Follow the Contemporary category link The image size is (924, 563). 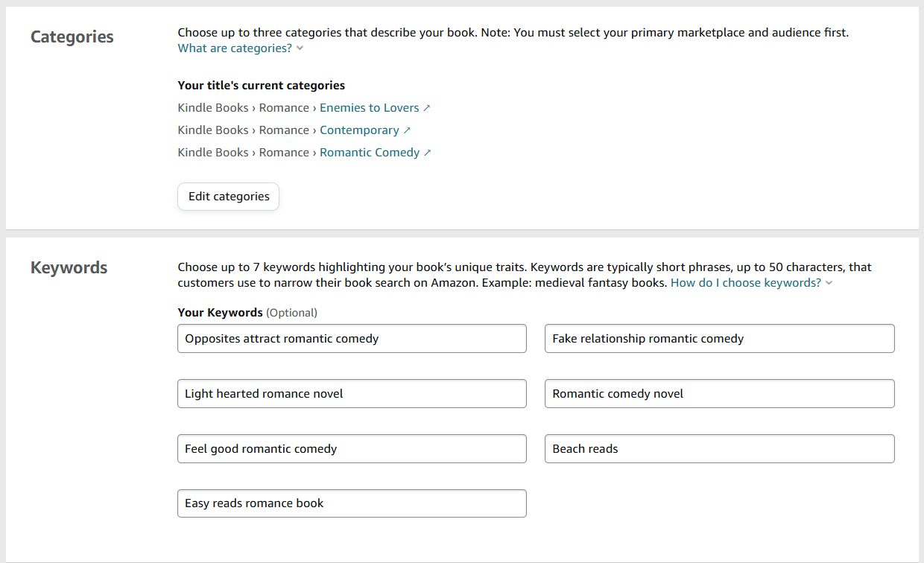(360, 130)
